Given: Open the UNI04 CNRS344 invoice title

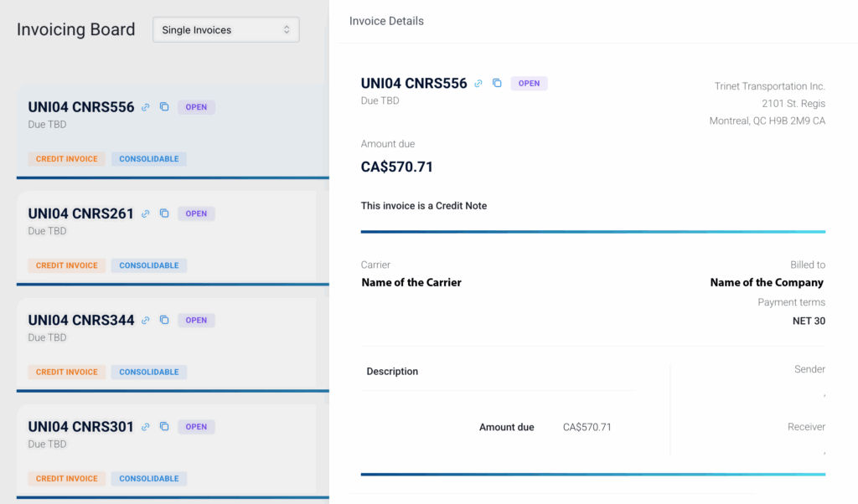Looking at the screenshot, I should click(81, 320).
